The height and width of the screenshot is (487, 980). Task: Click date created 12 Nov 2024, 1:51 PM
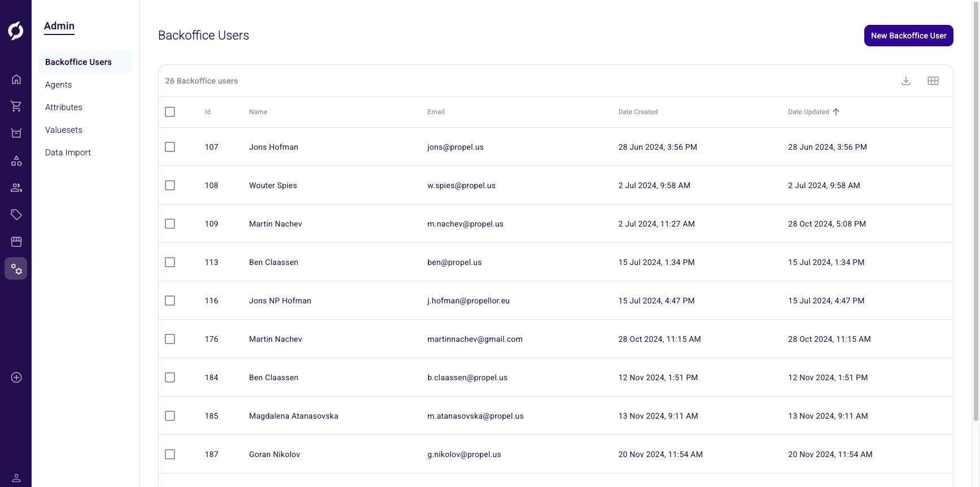[658, 377]
